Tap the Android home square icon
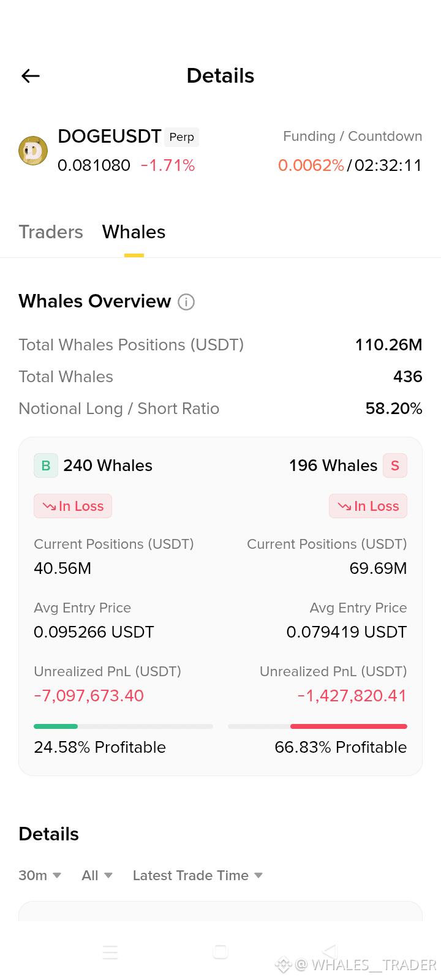Image resolution: width=441 pixels, height=980 pixels. click(221, 952)
